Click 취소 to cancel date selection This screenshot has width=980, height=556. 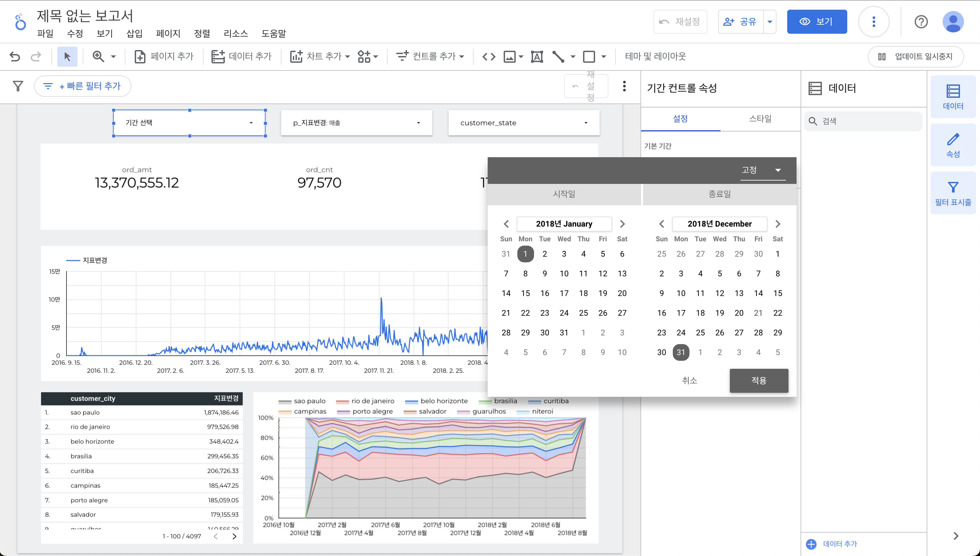click(x=689, y=380)
